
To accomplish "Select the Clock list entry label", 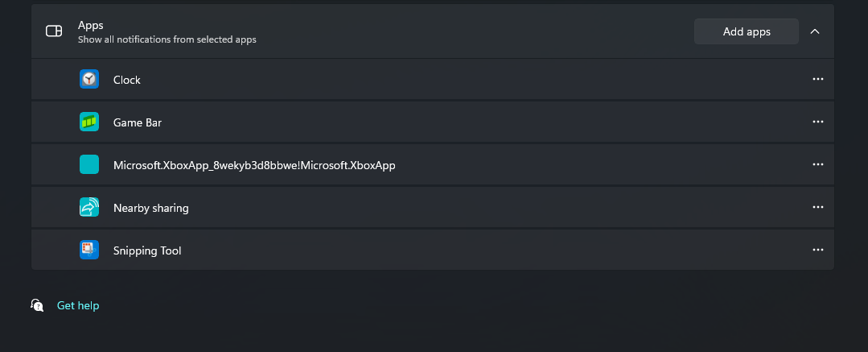I will 127,80.
